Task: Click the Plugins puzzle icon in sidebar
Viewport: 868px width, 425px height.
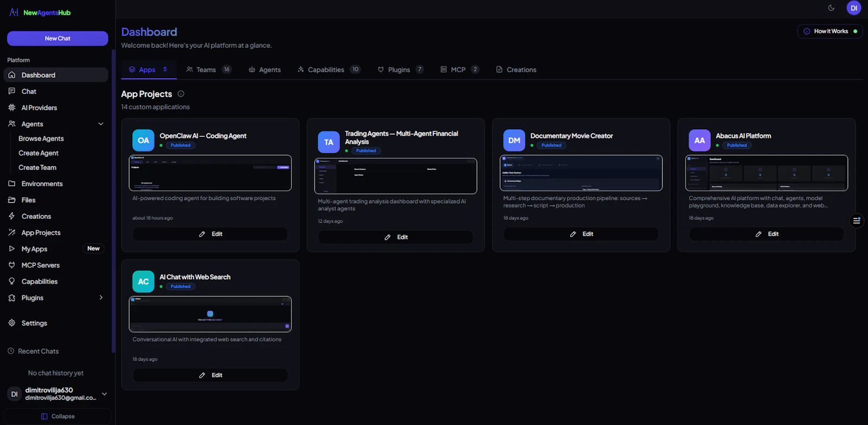Action: (12, 297)
